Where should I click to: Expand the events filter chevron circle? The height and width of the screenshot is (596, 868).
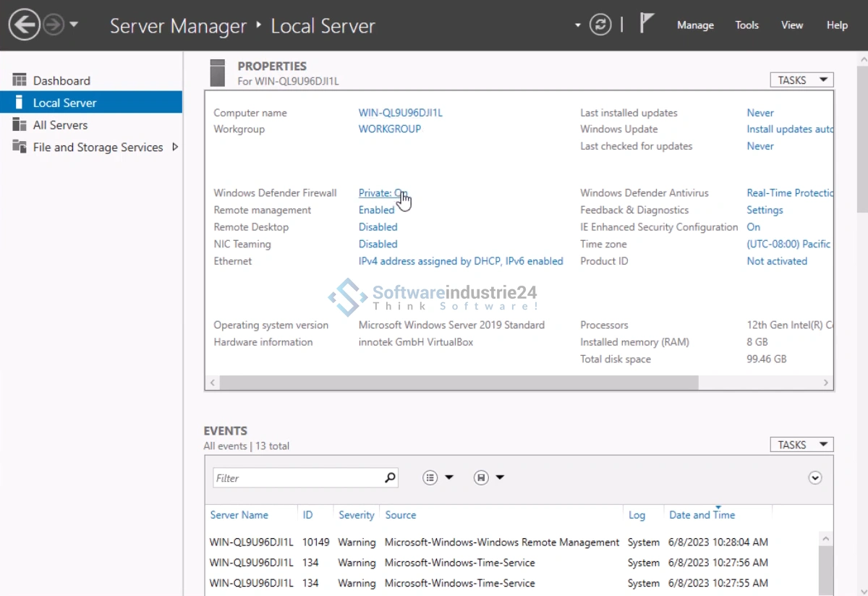coord(815,477)
